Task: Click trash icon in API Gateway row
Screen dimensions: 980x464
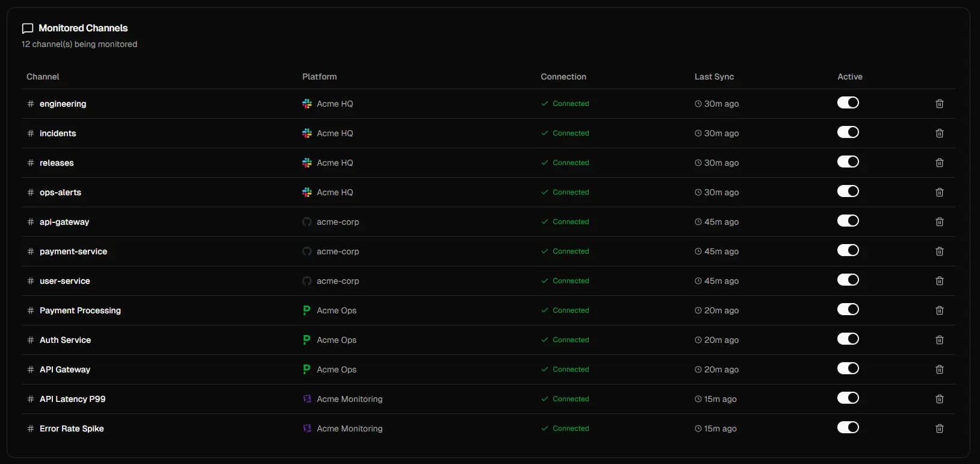Action: click(939, 369)
